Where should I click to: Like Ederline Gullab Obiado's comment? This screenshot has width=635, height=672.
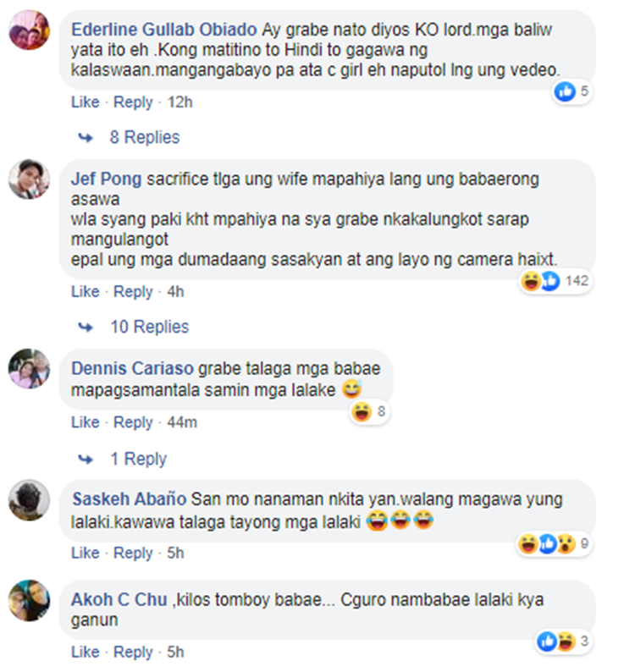click(x=85, y=102)
